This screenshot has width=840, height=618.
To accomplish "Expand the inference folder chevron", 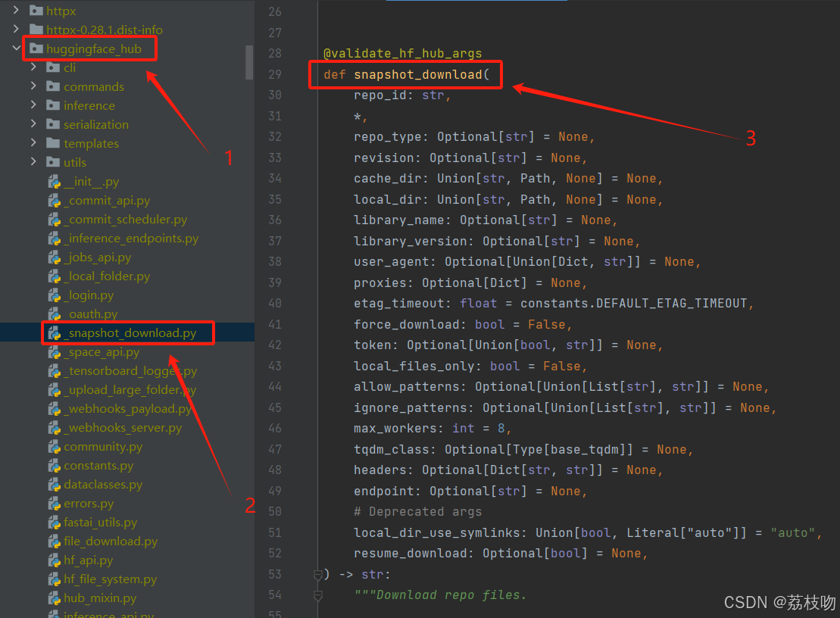I will tap(34, 105).
